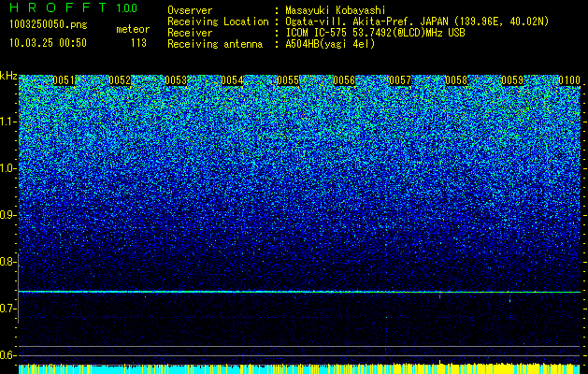Click the A504HB(yagi 4el) antenna text
Viewport: 588px width, 374px height.
pyautogui.click(x=330, y=44)
